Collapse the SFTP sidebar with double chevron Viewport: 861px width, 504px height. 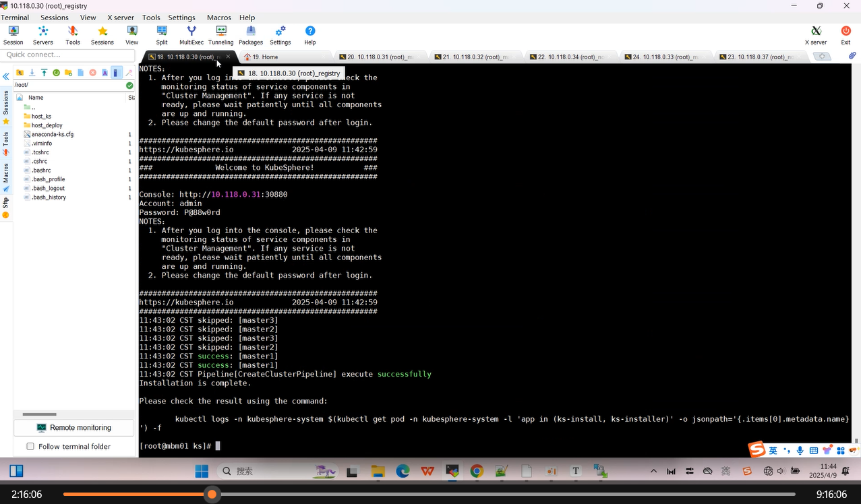tap(6, 76)
